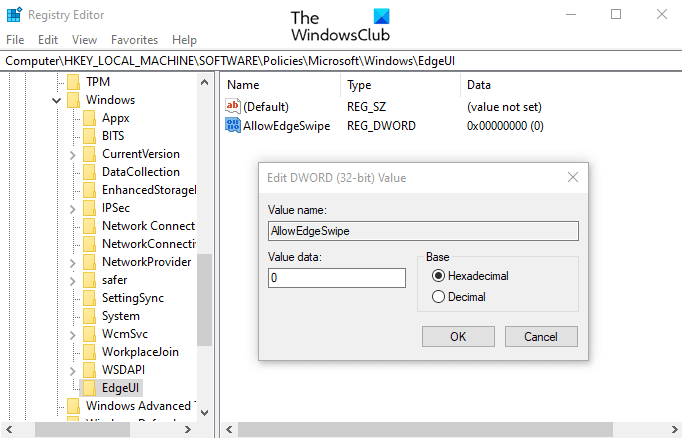The width and height of the screenshot is (682, 438).
Task: Select the (Default) value name
Action: coord(266,107)
